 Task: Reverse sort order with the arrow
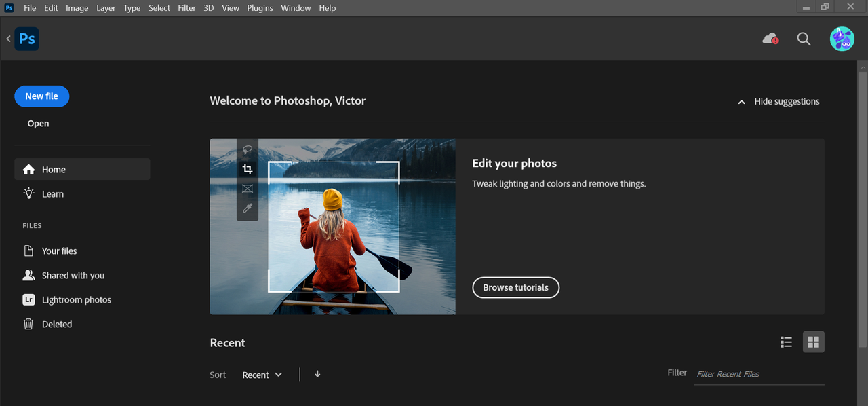[x=317, y=374]
